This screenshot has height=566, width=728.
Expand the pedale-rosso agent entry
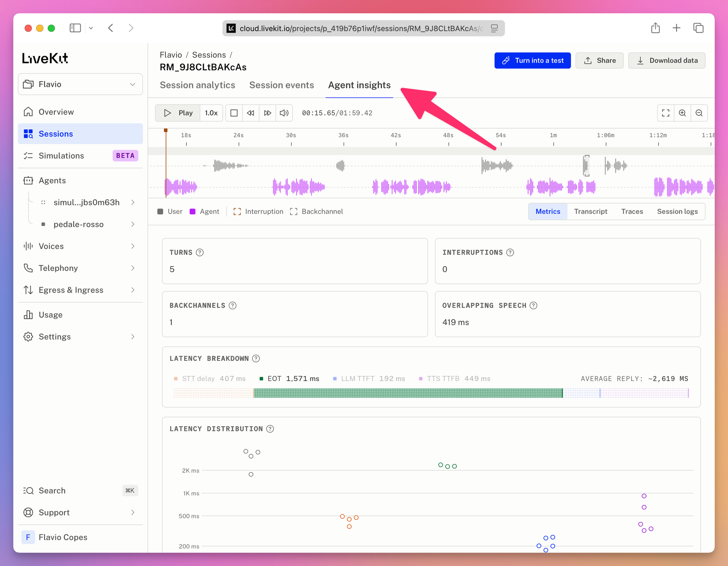pos(133,224)
